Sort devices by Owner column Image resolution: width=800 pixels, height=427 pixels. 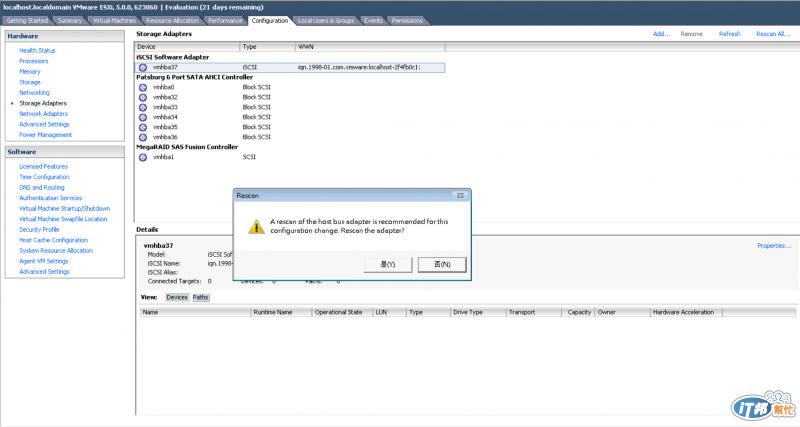622,312
